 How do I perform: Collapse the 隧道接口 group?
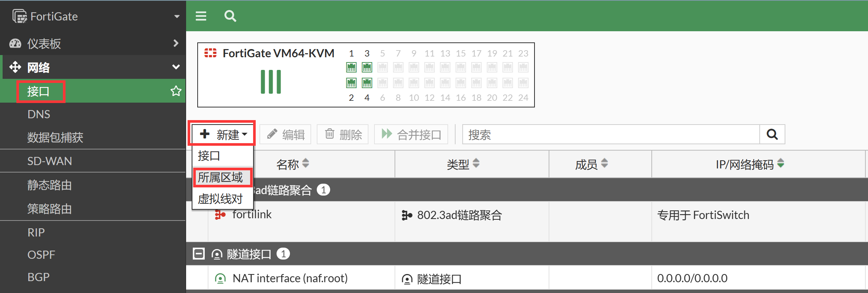click(x=199, y=254)
